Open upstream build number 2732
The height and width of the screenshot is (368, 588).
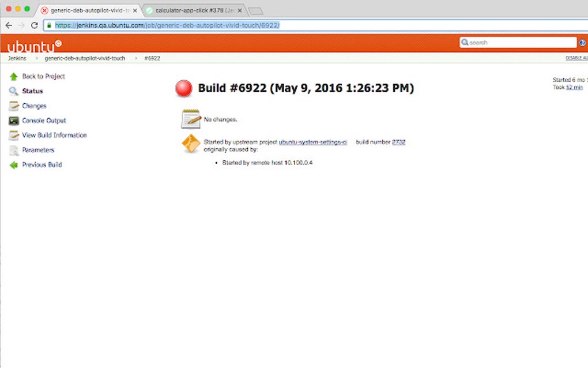pos(399,142)
